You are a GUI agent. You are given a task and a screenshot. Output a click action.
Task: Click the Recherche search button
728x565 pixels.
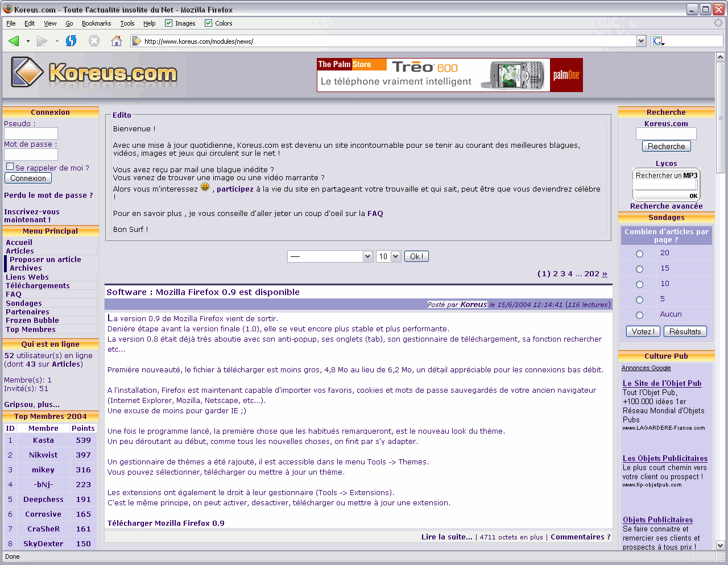666,146
